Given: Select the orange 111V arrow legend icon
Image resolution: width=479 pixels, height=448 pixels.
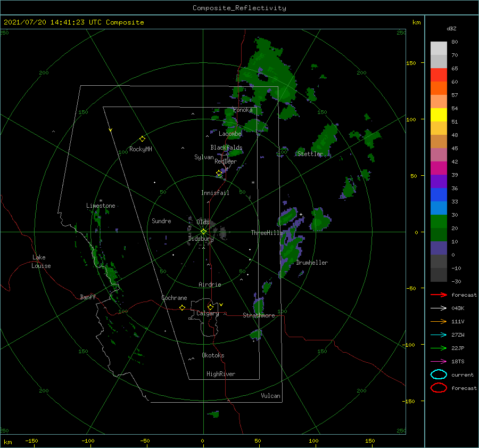Looking at the screenshot, I should (439, 321).
